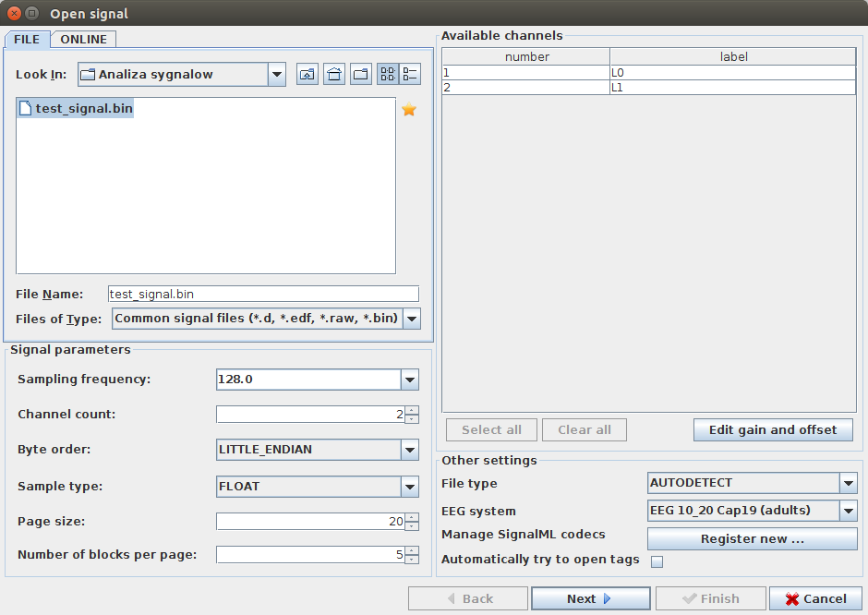The width and height of the screenshot is (868, 615).
Task: Open the EEG system dropdown
Action: [x=848, y=511]
